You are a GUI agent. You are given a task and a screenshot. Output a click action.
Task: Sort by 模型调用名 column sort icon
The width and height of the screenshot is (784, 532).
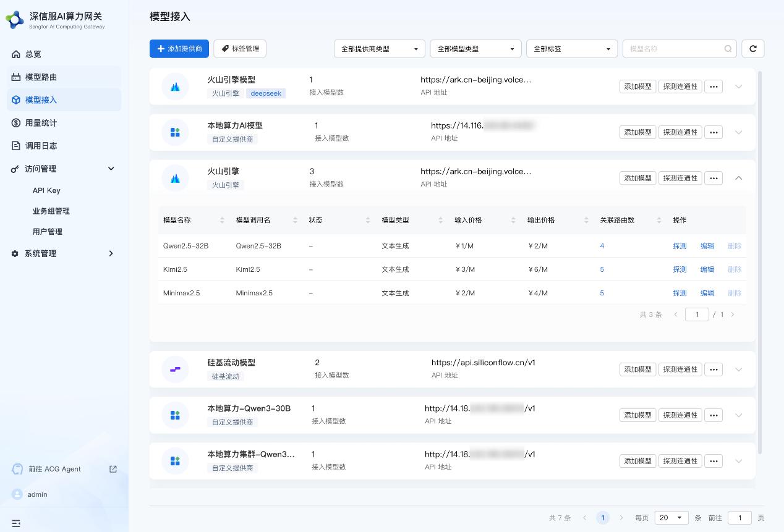click(x=295, y=221)
